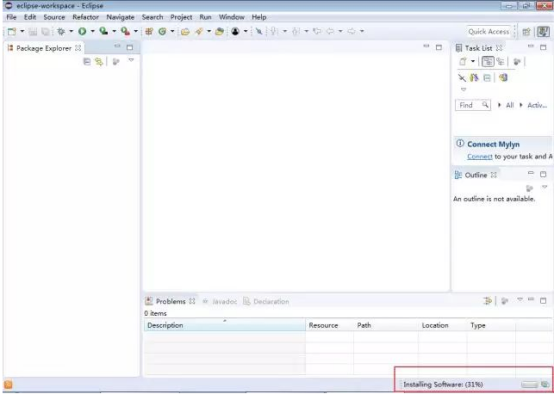Click the All filter in Task List
Viewport: 554px width, 395px height.
pos(509,105)
